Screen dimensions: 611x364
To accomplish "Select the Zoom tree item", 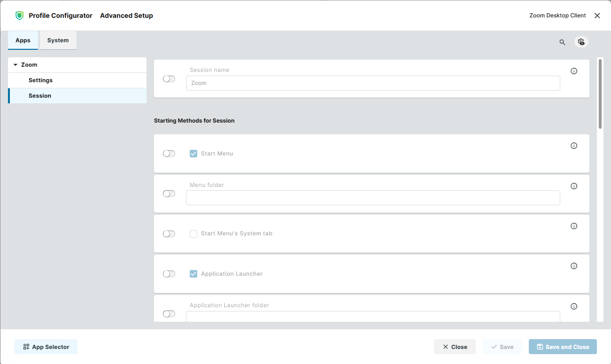I will point(77,65).
